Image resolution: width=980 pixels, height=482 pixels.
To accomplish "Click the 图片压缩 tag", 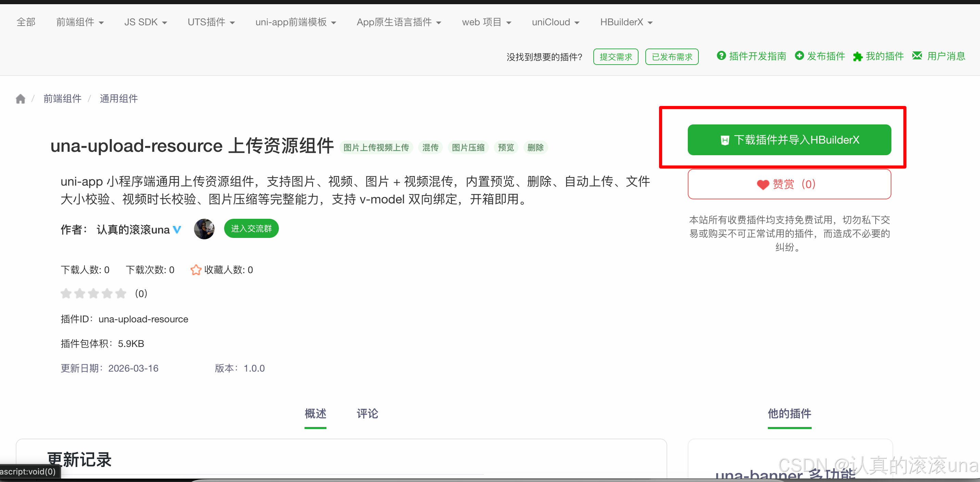I will point(468,147).
